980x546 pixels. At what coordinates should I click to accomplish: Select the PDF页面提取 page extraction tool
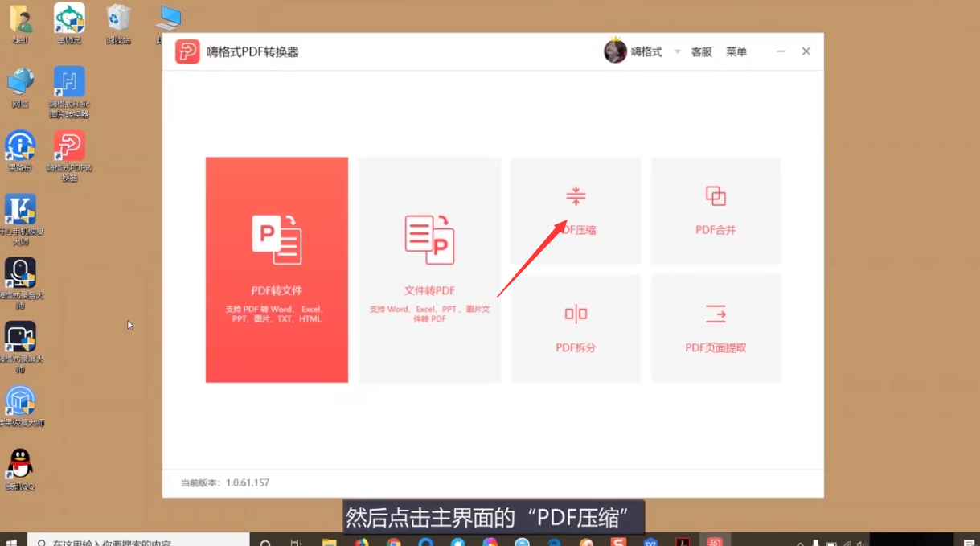716,328
